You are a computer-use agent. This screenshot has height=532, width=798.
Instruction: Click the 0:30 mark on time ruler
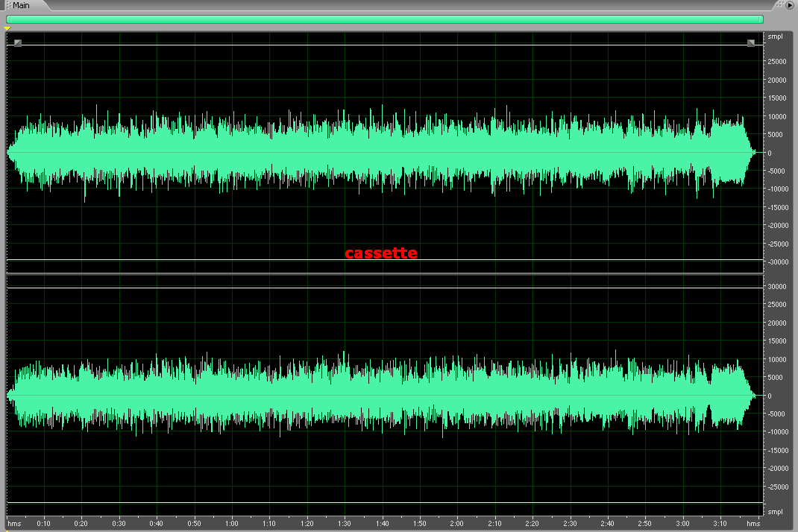pos(119,523)
